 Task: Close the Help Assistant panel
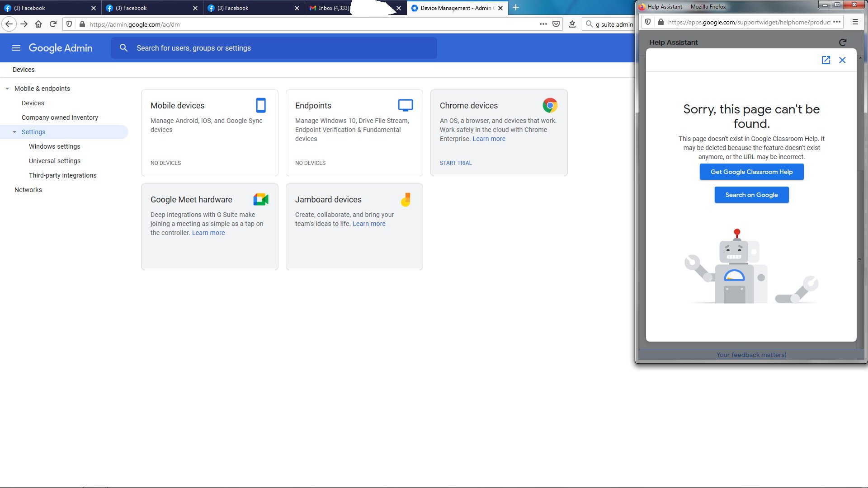[842, 59]
